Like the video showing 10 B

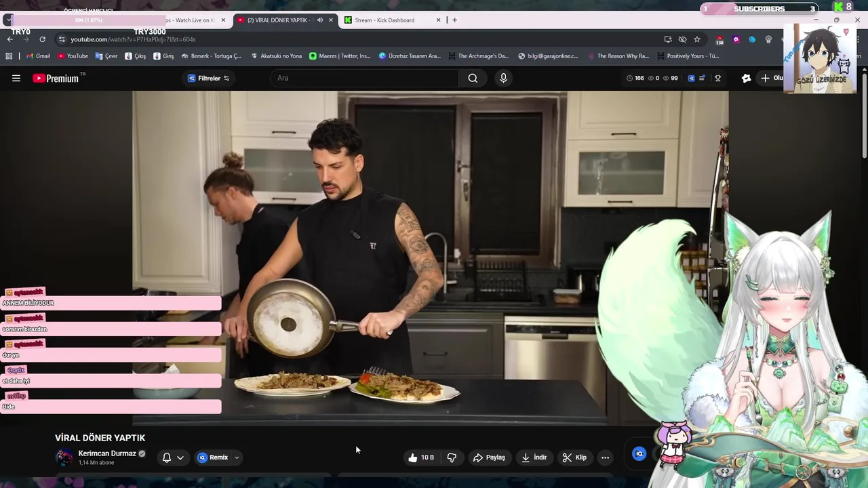(x=421, y=457)
